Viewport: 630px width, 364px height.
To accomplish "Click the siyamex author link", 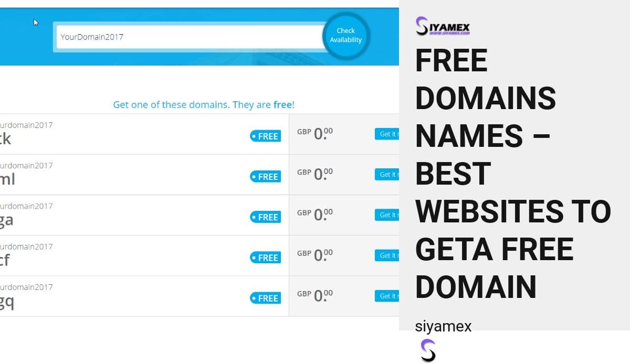I will (444, 326).
